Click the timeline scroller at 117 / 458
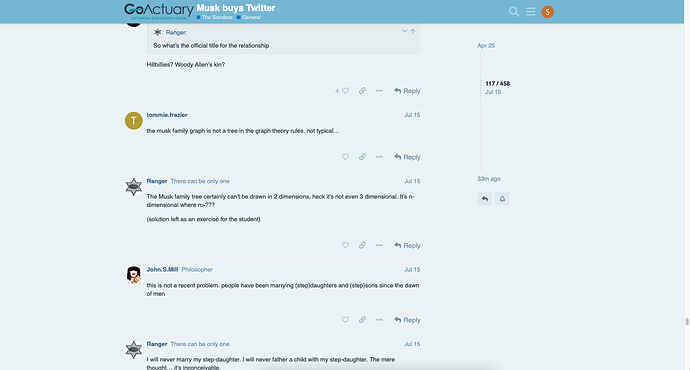Viewport: 690px width, 370px height. (497, 88)
